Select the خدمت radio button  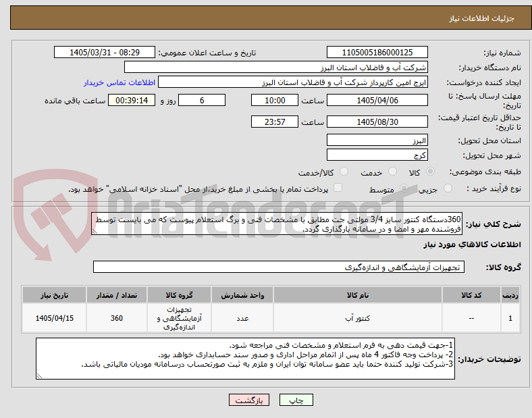pyautogui.click(x=392, y=172)
